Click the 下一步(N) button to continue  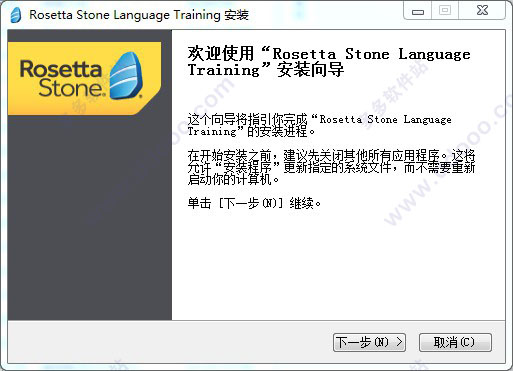369,342
